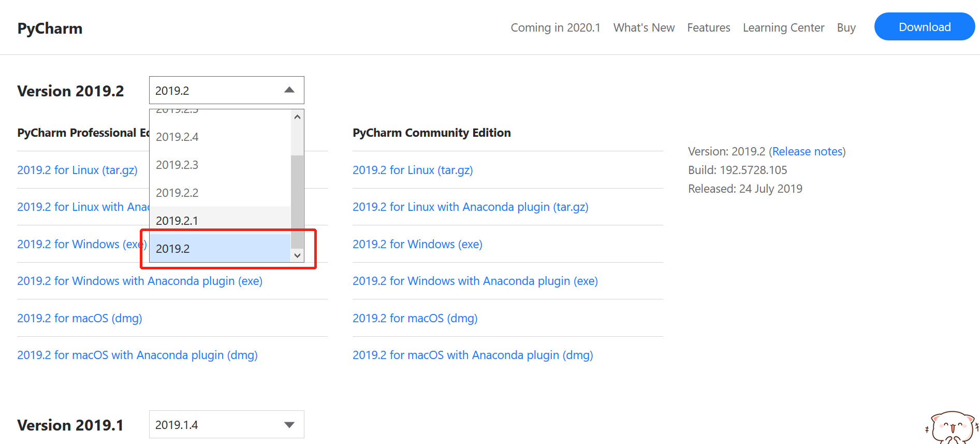Viewport: 980px width, 444px height.
Task: Download Community 2019.2 macOS with Anaconda plugin
Action: [473, 355]
